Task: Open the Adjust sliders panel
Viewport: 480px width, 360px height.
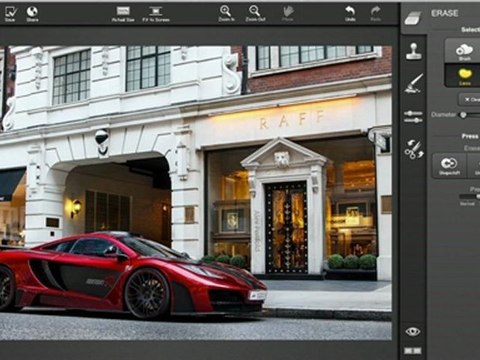Action: pos(413,117)
